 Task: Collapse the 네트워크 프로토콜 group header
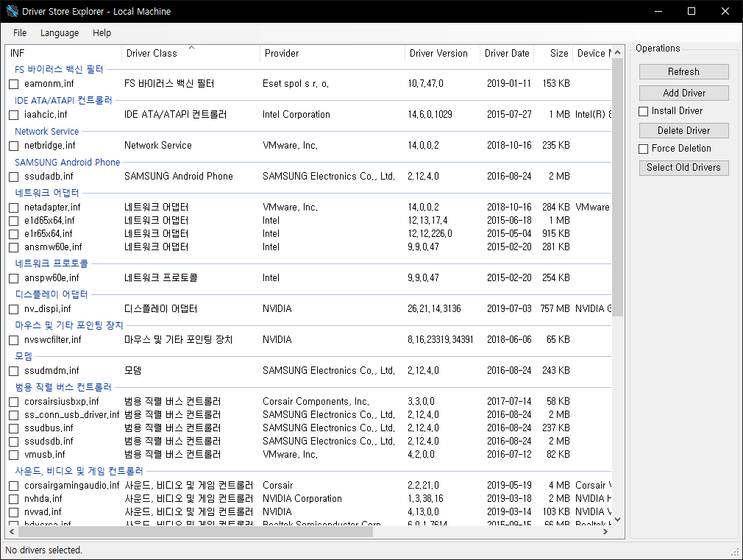click(51, 263)
